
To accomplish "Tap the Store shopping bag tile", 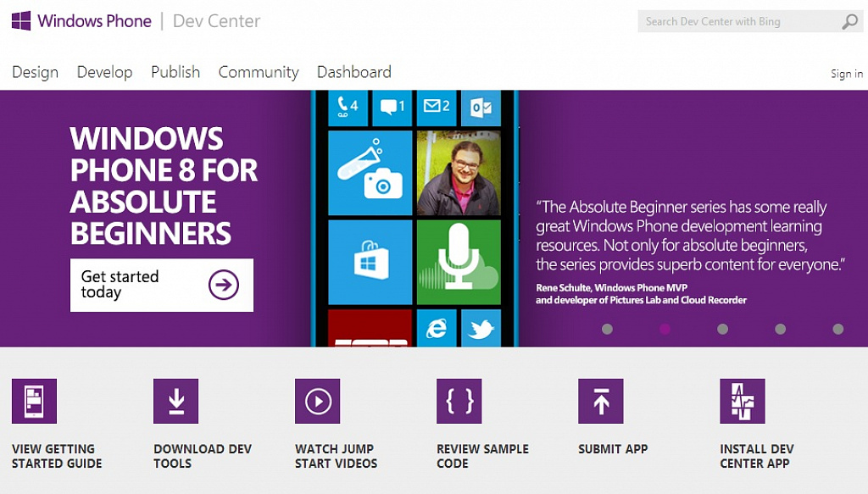I will pyautogui.click(x=370, y=262).
